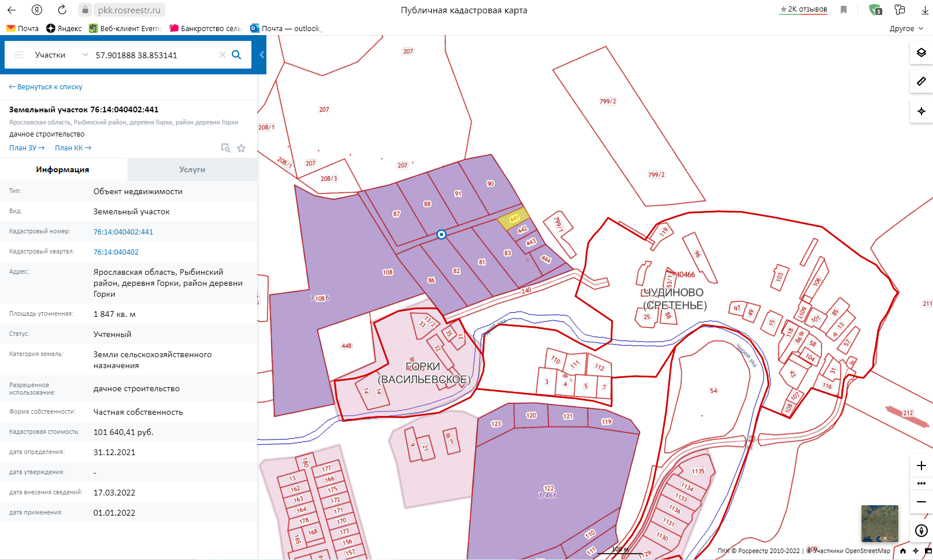933x560 pixels.
Task: Click the ownership value Частная собственность
Action: pos(138,412)
